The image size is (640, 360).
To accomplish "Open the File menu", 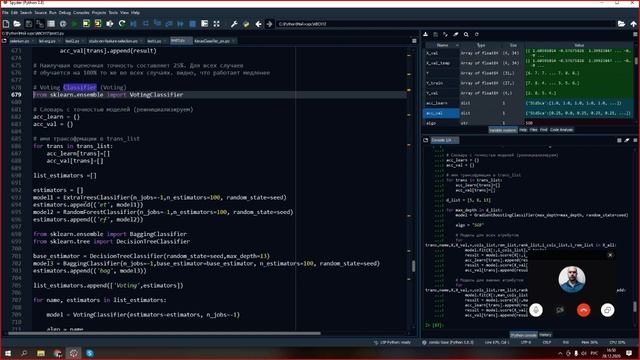I will 5,13.
